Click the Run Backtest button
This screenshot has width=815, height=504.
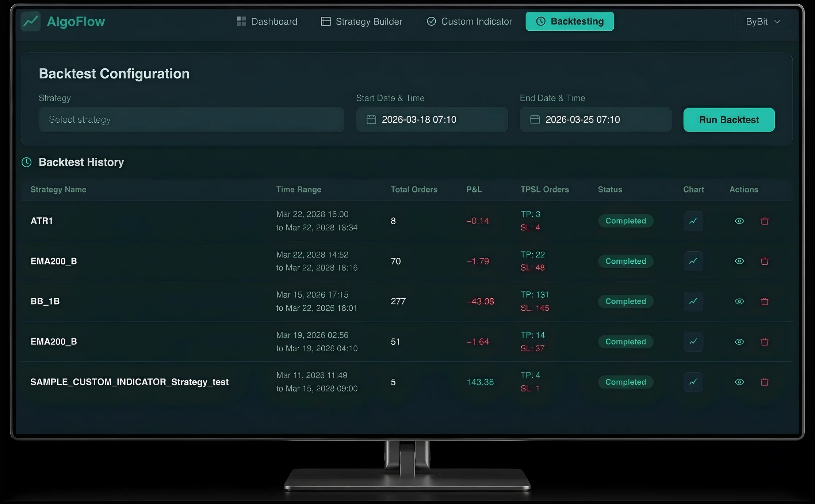pyautogui.click(x=729, y=120)
